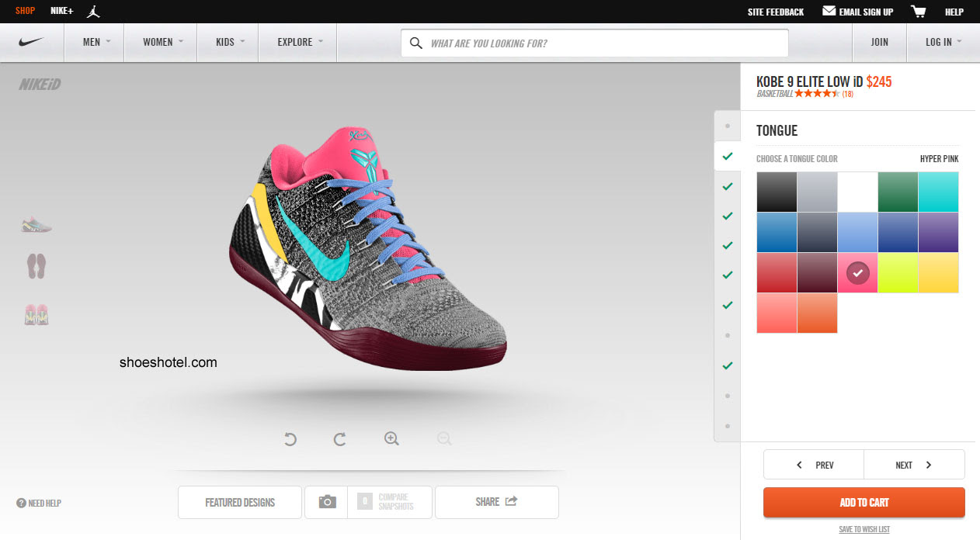Open the Jordan jumpman brand icon
Viewport: 980px width, 540px height.
click(93, 11)
